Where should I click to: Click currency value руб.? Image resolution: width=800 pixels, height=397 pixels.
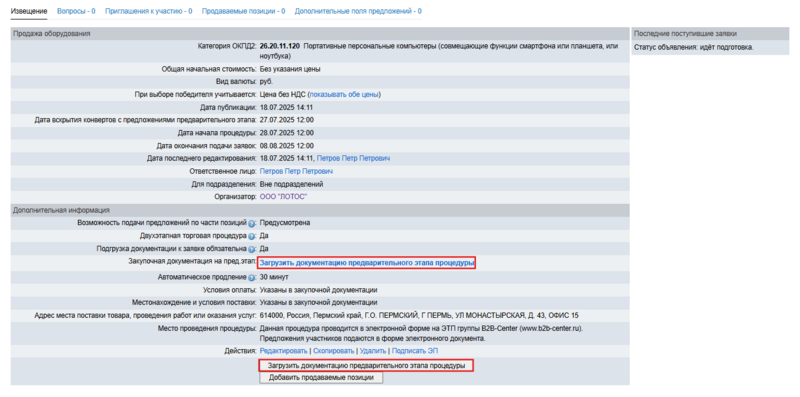(x=266, y=82)
